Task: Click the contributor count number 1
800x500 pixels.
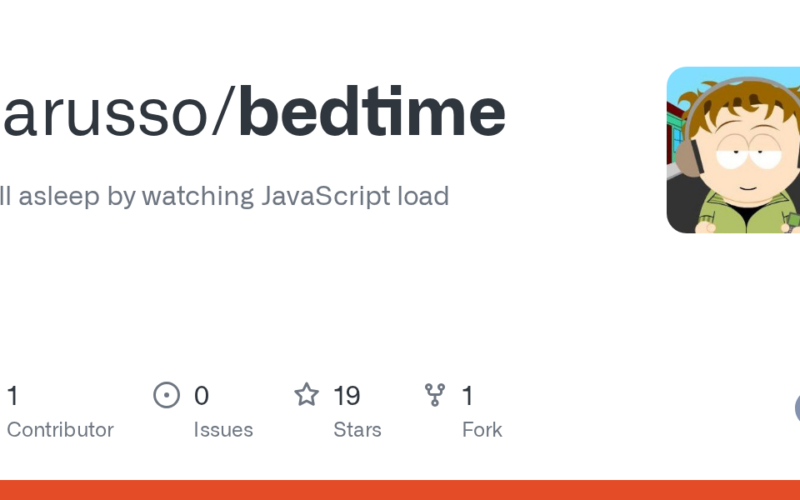Action: (x=13, y=396)
